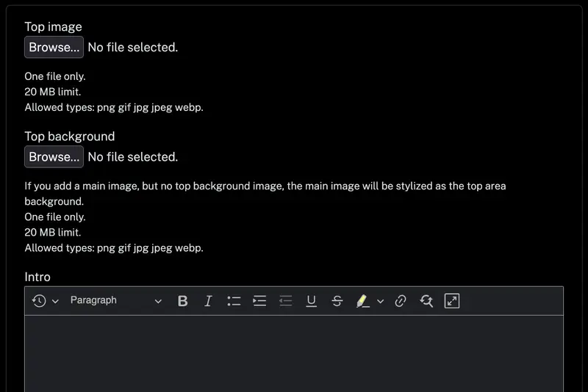Image resolution: width=588 pixels, height=392 pixels.
Task: Expand the history dropdown arrow
Action: [x=55, y=301]
